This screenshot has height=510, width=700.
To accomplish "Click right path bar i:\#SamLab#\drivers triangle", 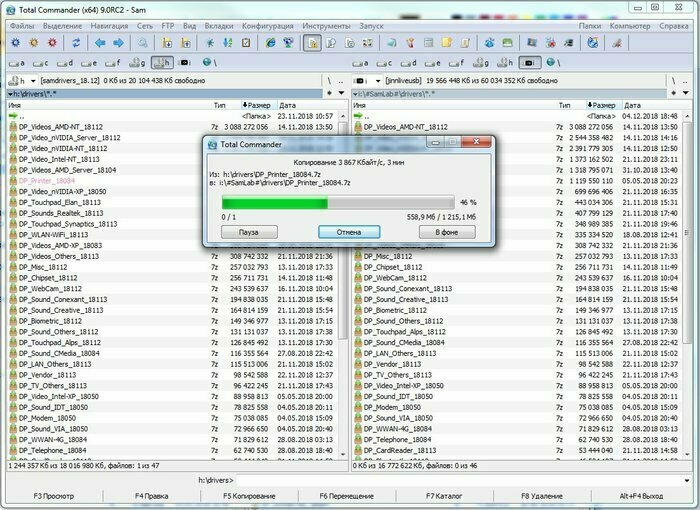I will 355,94.
